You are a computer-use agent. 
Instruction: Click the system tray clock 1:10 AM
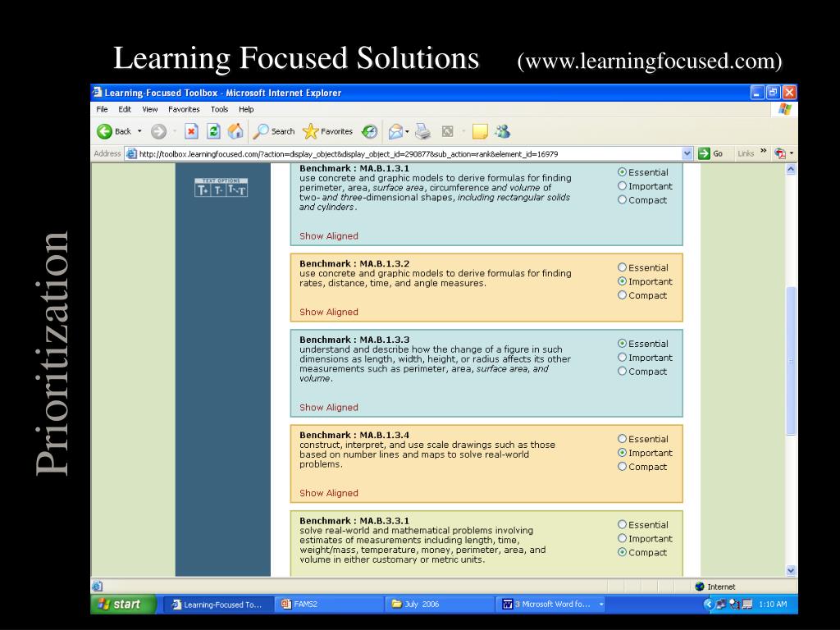click(x=773, y=605)
